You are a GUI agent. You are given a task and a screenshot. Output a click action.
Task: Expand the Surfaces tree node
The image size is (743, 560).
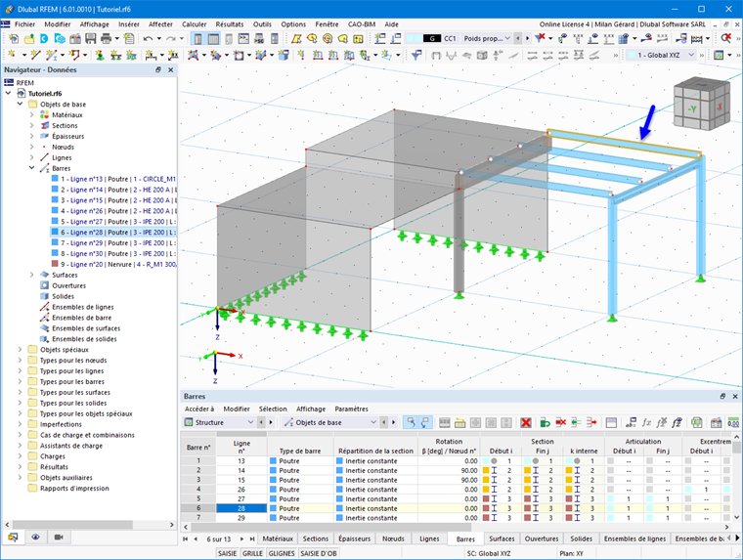click(x=31, y=275)
